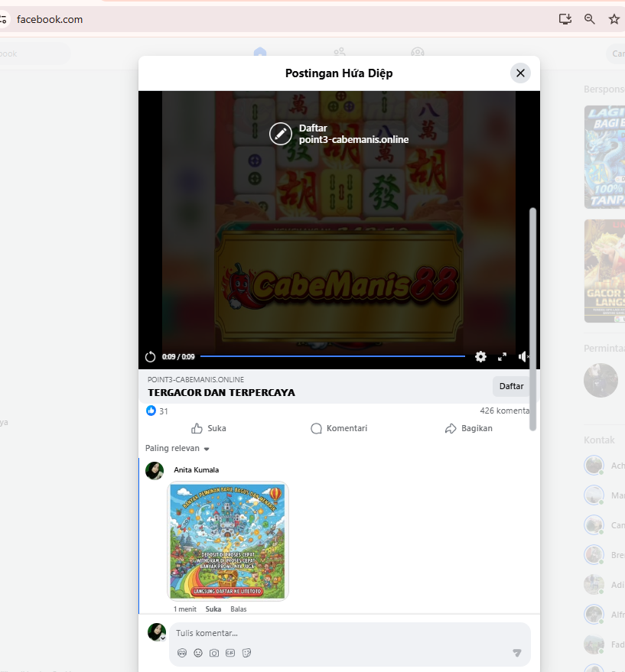Bookmark this page with star icon

click(x=614, y=19)
